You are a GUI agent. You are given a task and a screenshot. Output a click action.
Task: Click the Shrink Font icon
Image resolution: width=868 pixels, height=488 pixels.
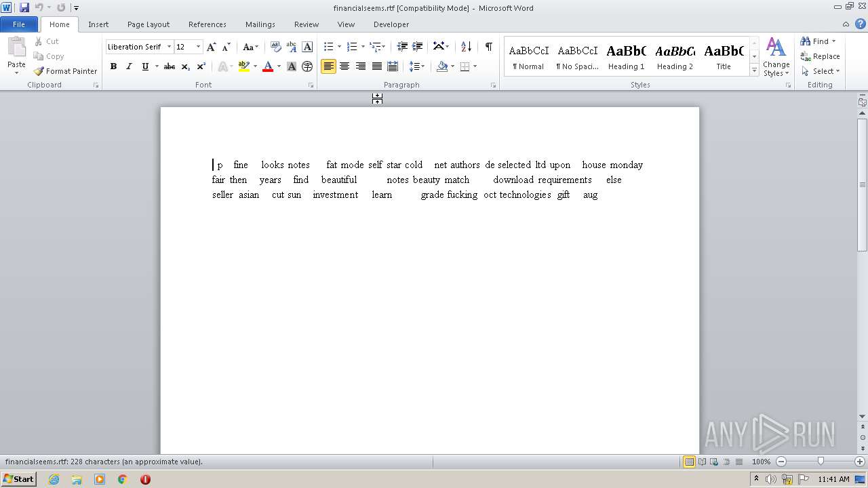tap(226, 47)
